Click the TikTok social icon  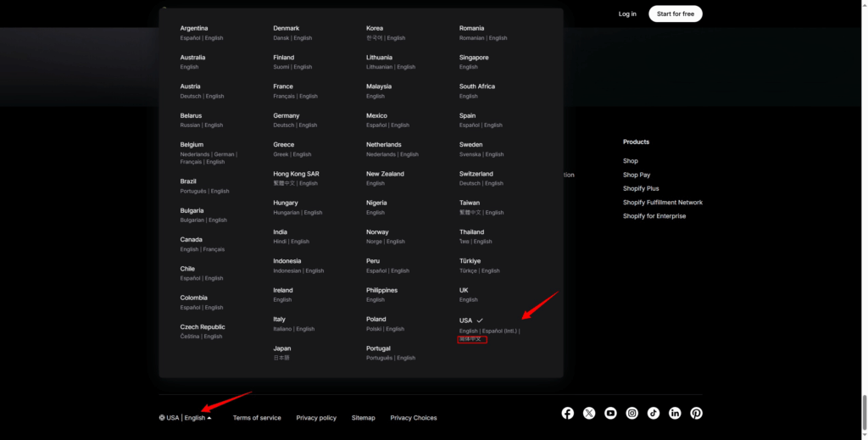click(654, 413)
